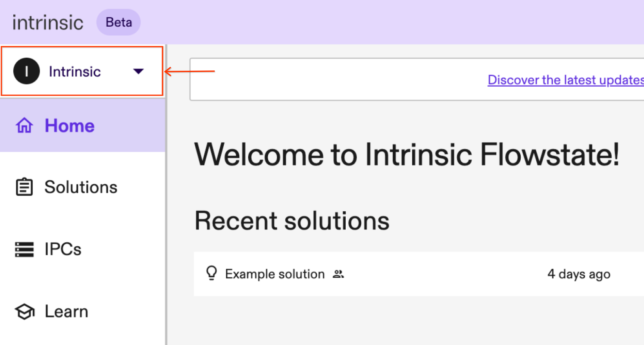Viewport: 644px width, 345px height.
Task: Navigate to the IPCs label
Action: coord(63,249)
